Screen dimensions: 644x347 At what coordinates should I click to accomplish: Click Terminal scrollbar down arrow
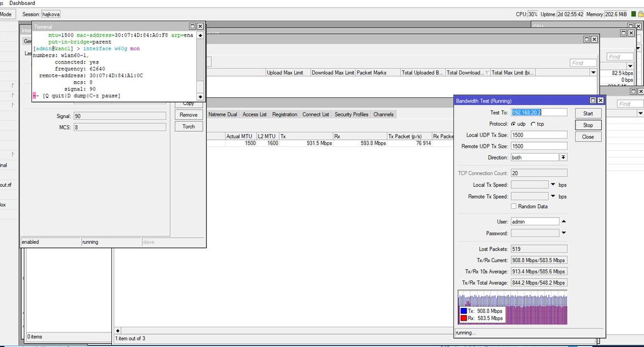point(201,97)
